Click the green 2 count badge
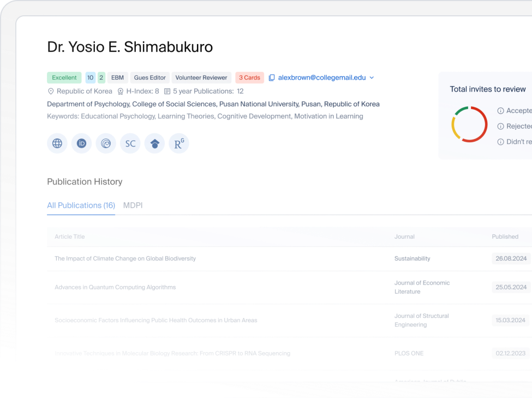Viewport: 532px width, 399px height. pyautogui.click(x=101, y=77)
